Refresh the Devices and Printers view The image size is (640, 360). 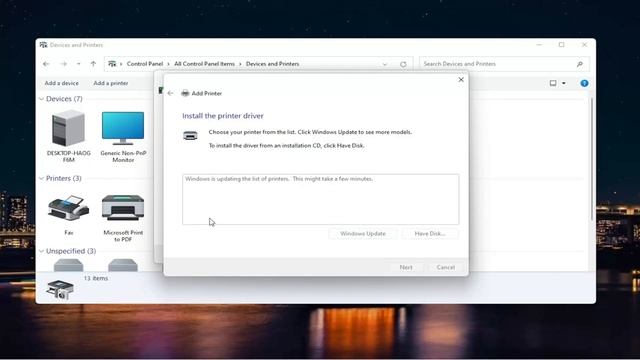(x=403, y=64)
